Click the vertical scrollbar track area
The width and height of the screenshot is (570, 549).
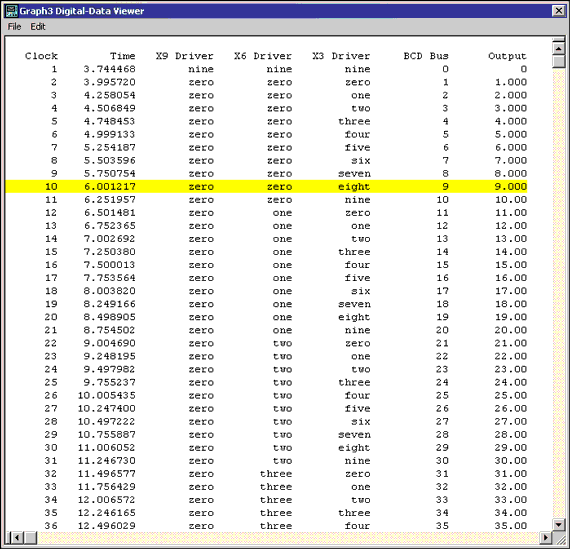click(x=558, y=293)
